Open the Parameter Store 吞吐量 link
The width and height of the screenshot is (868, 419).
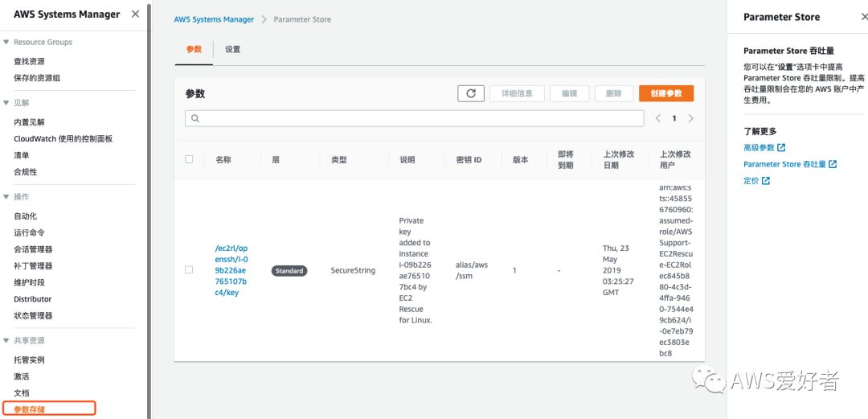[x=784, y=164]
